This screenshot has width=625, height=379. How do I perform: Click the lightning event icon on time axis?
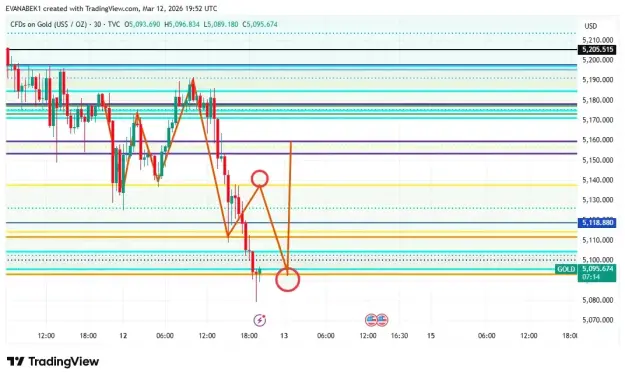pyautogui.click(x=260, y=320)
